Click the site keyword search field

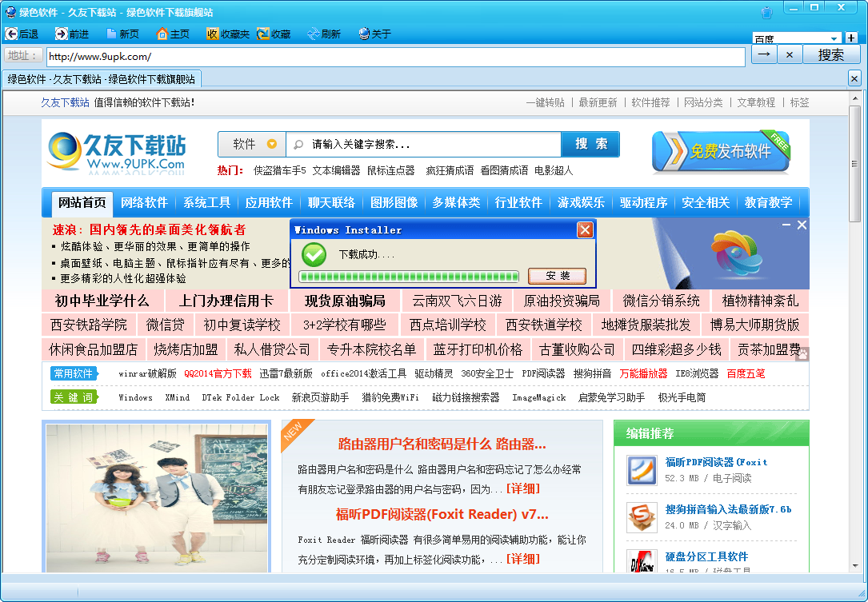tap(423, 145)
